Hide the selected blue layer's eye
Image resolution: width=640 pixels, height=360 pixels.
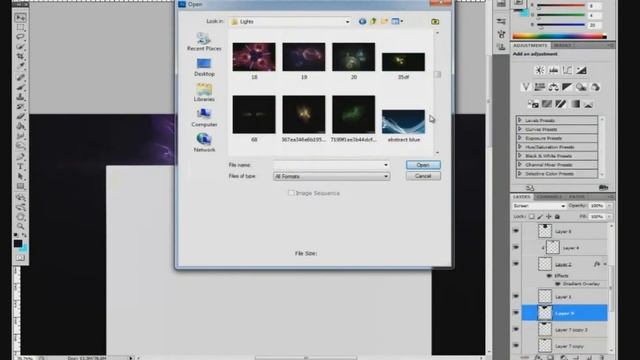(x=516, y=313)
